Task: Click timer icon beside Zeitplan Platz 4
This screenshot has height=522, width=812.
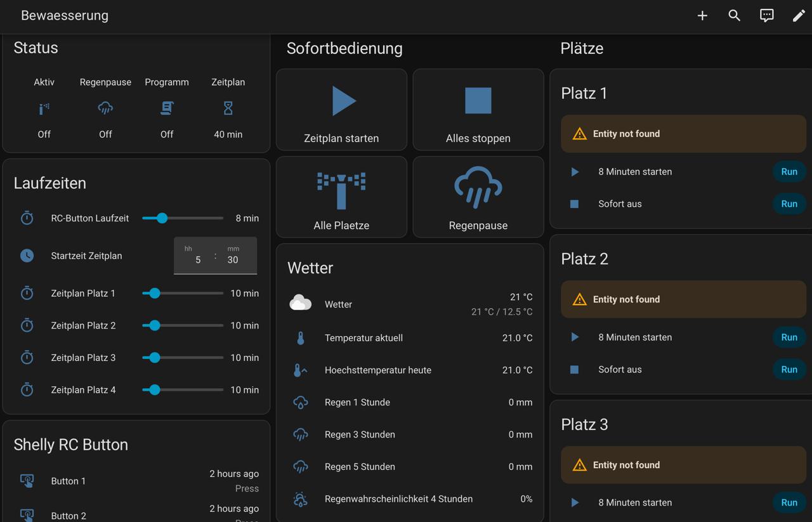Action: (x=27, y=389)
